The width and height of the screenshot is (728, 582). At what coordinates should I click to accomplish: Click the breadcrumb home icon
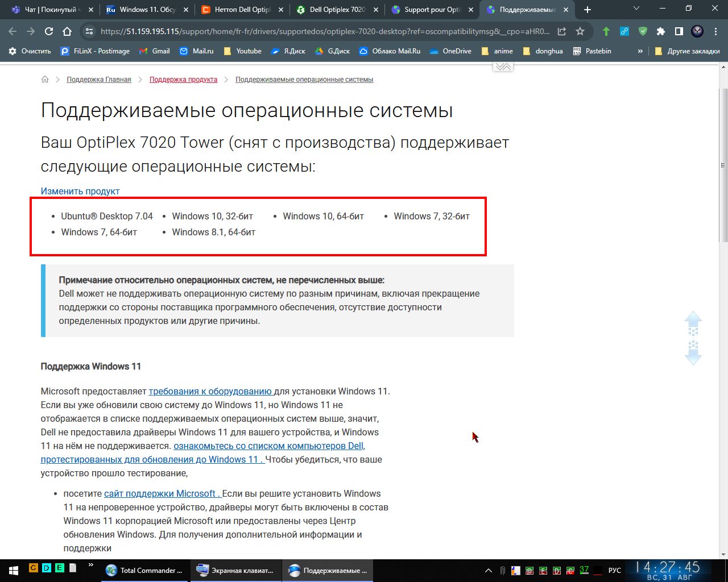[45, 80]
